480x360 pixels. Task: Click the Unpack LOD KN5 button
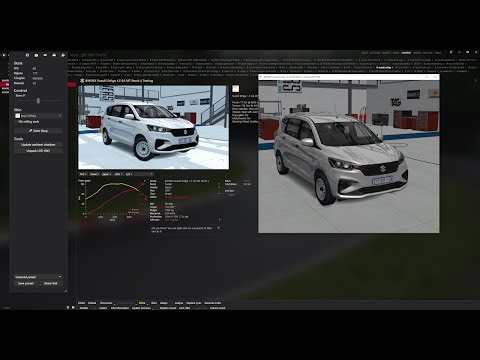tap(38, 151)
